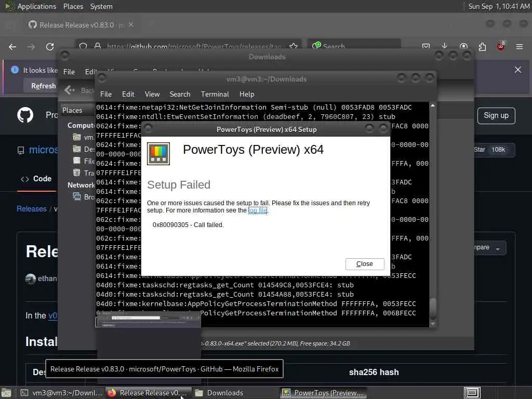Open the terminal Edit menu
532x399 pixels.
(128, 95)
